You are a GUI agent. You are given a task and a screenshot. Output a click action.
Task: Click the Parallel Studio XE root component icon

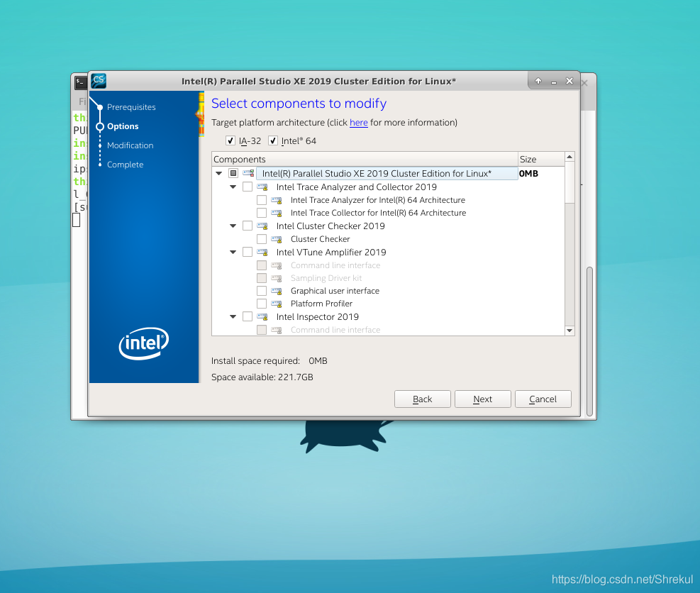tap(248, 173)
